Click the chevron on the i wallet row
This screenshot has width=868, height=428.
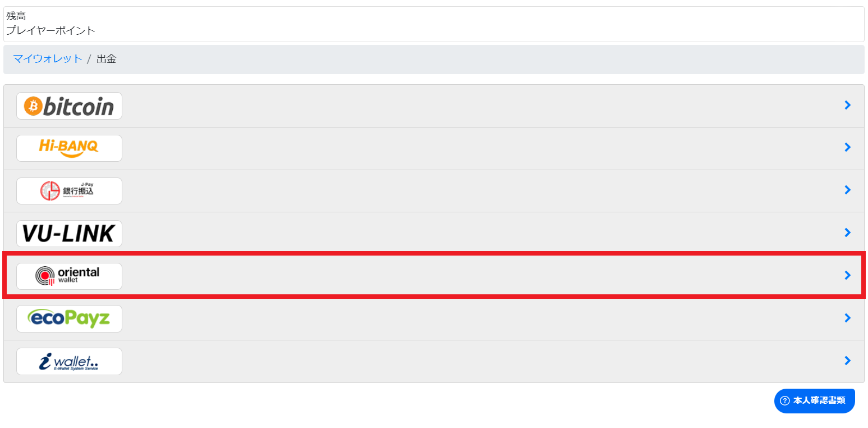click(x=848, y=361)
